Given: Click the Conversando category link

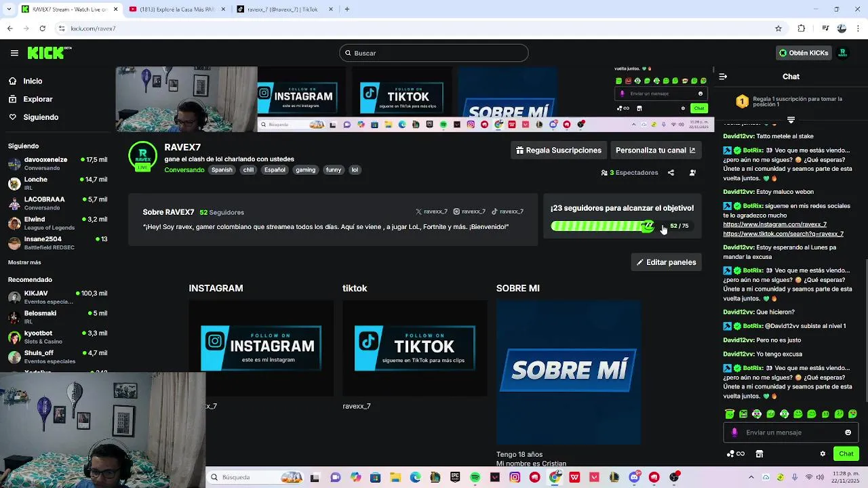Looking at the screenshot, I should [184, 170].
